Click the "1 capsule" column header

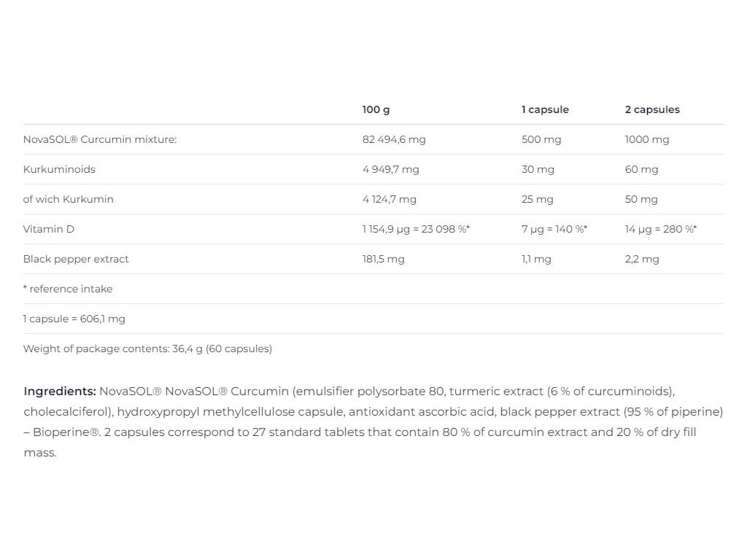coord(544,109)
